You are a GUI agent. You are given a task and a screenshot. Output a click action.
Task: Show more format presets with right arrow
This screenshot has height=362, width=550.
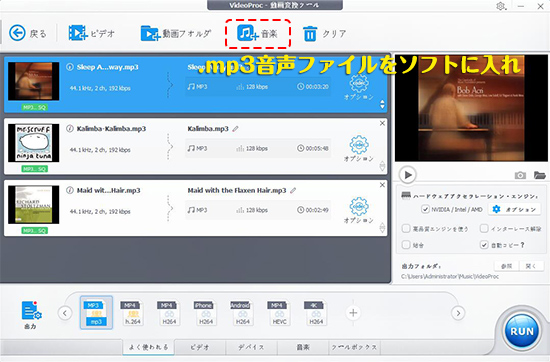click(458, 313)
